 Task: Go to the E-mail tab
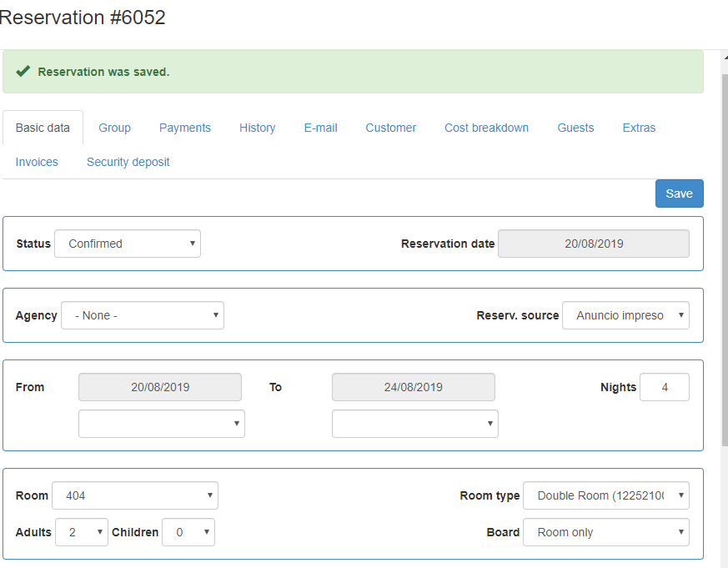click(320, 128)
